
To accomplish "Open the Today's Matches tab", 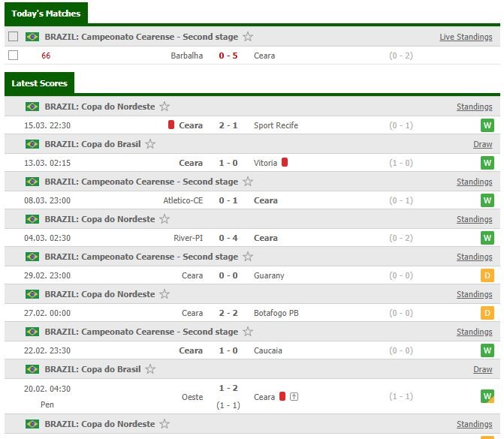I will tap(46, 14).
